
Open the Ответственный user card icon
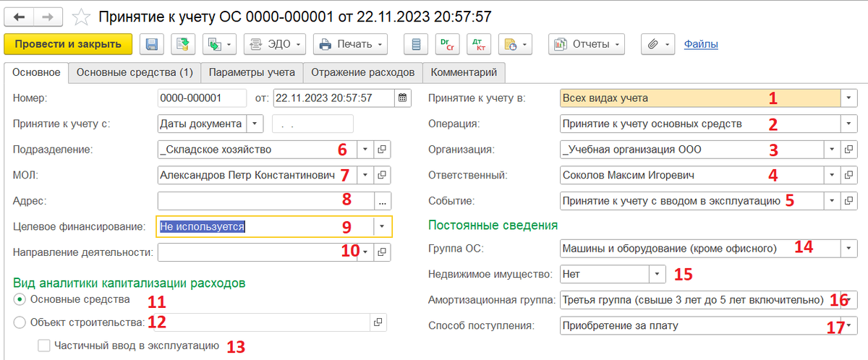[x=849, y=175]
